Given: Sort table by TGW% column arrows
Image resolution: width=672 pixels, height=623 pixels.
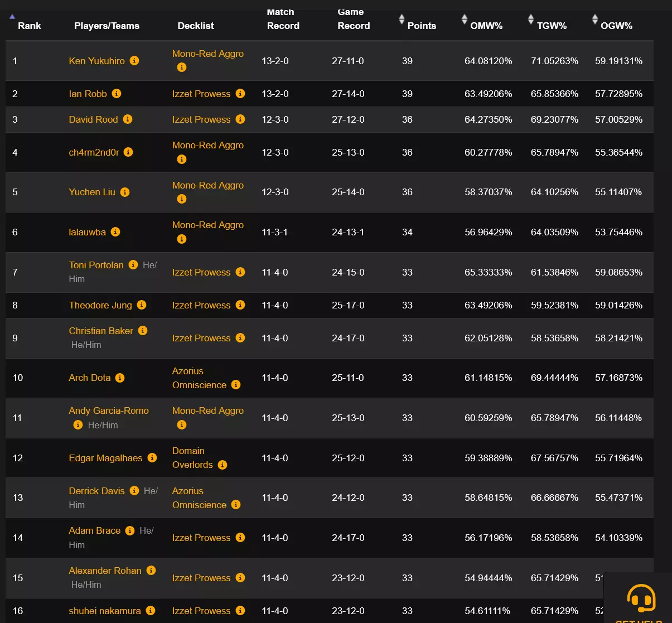Looking at the screenshot, I should [x=531, y=20].
